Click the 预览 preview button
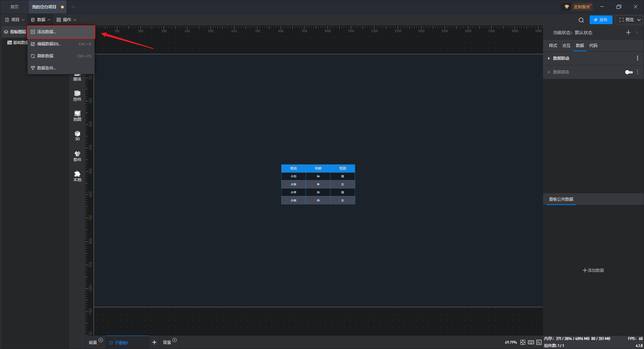This screenshot has width=644, height=349. coord(626,20)
